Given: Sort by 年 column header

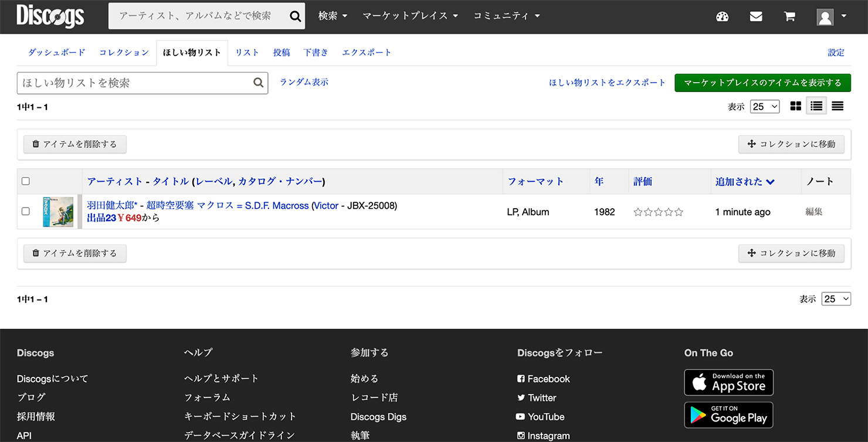Looking at the screenshot, I should (599, 182).
